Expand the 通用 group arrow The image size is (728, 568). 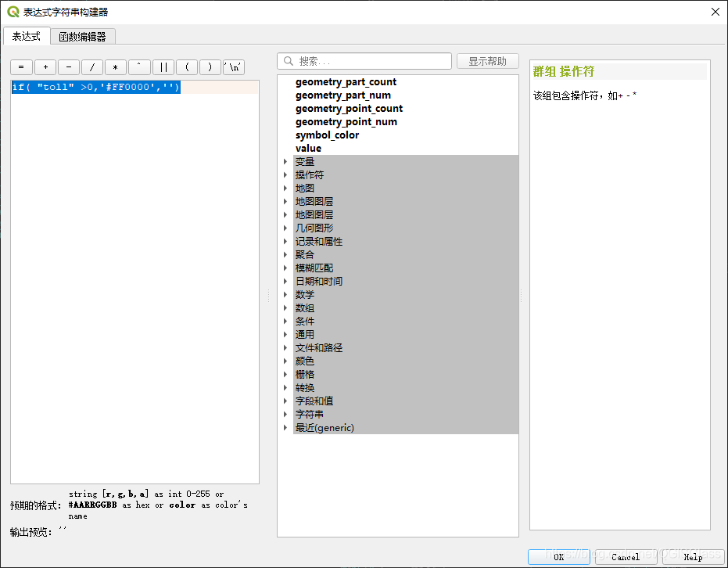[285, 334]
